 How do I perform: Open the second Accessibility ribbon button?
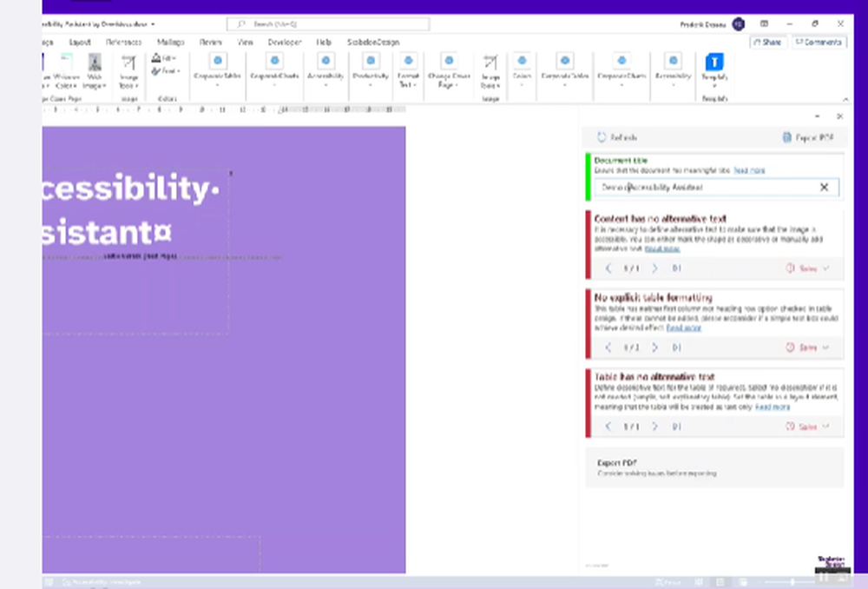pos(674,70)
